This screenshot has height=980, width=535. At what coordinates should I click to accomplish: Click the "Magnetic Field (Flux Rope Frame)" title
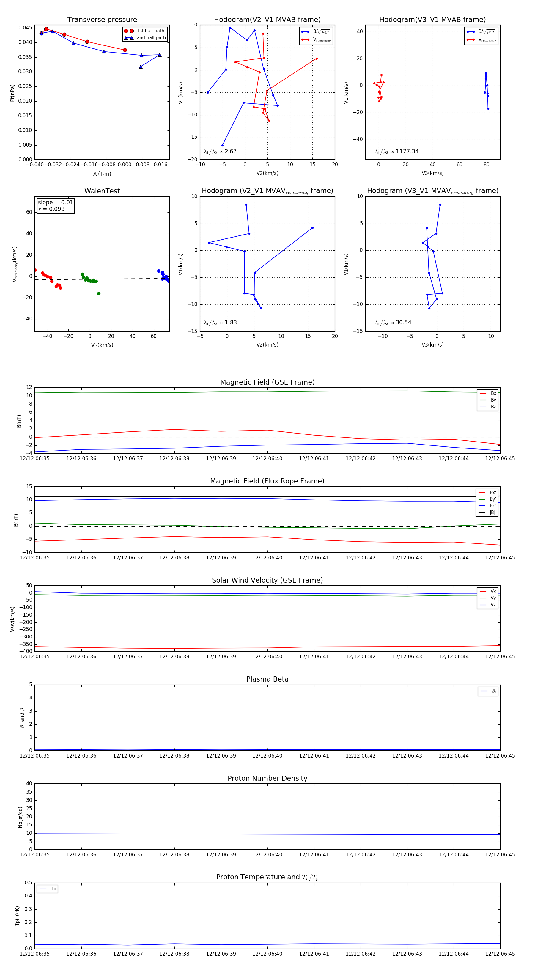267,481
